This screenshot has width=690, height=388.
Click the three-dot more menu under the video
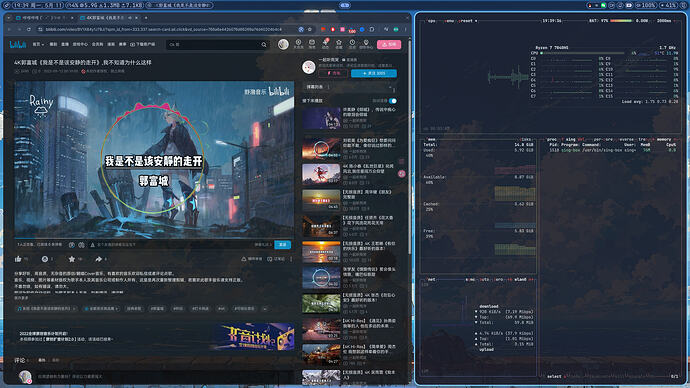(x=291, y=259)
